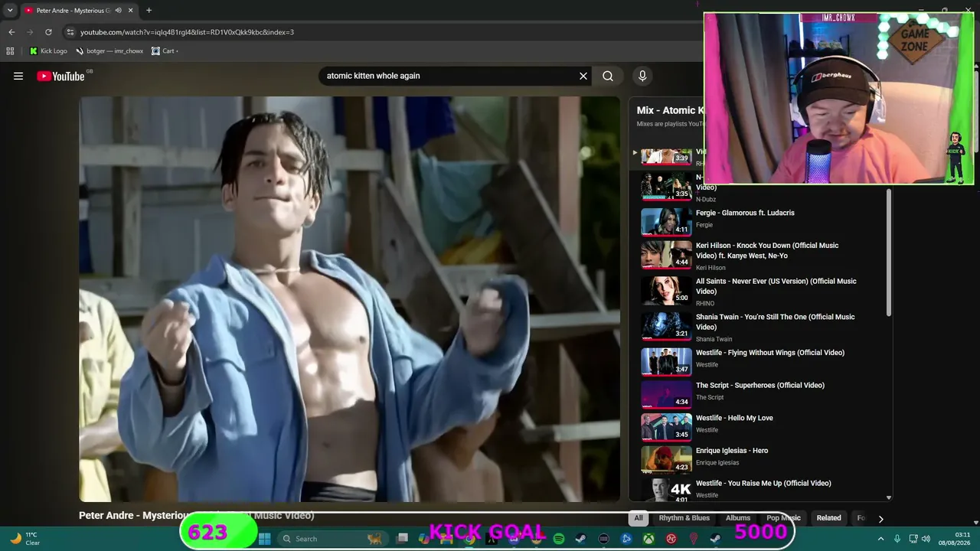Start voice search with the microphone
The height and width of the screenshot is (551, 980).
pos(642,76)
